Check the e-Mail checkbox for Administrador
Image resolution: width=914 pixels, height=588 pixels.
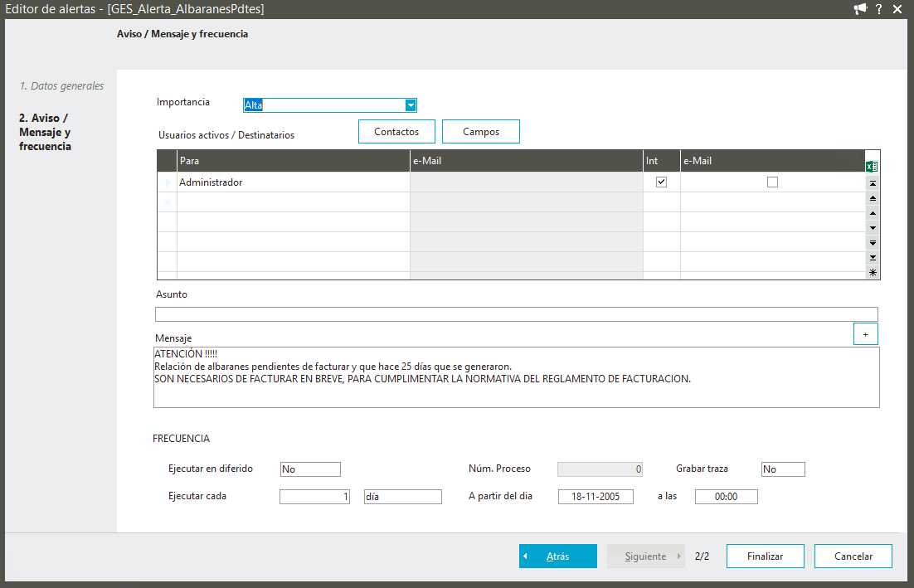[x=772, y=182]
